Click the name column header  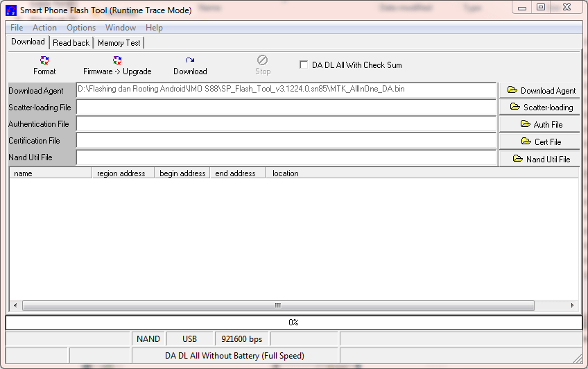(x=51, y=173)
